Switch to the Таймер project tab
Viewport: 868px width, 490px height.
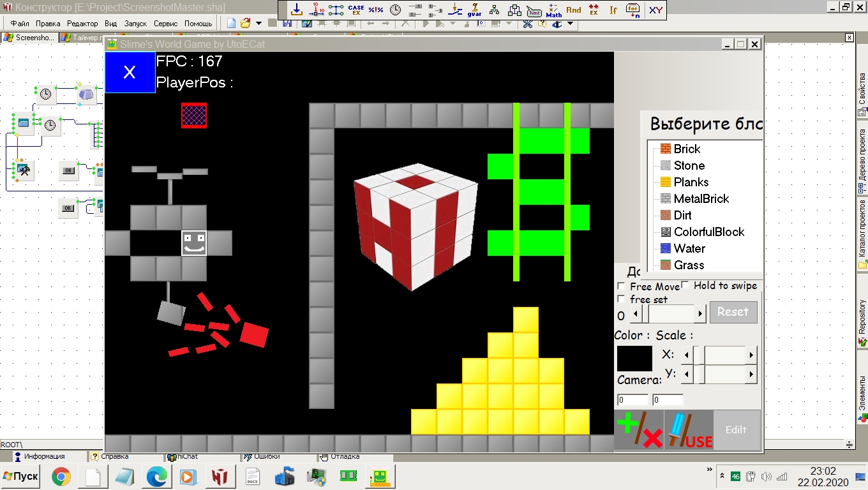pyautogui.click(x=82, y=38)
